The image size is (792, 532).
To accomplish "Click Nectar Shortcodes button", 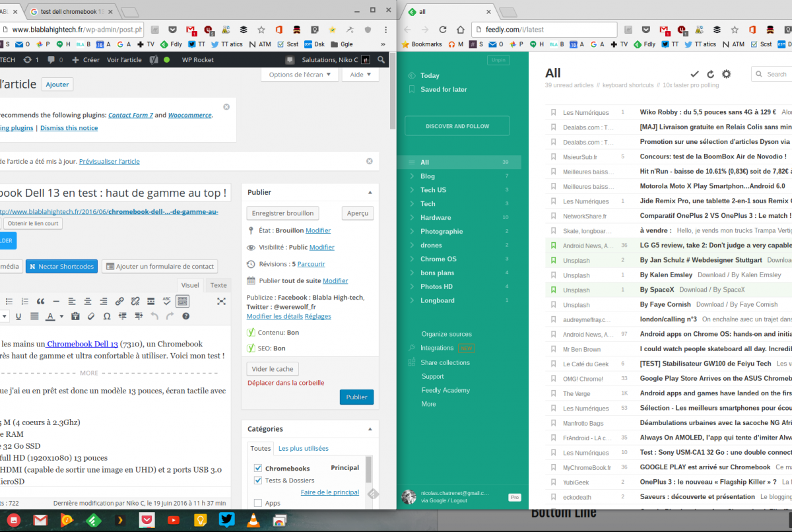I will click(x=61, y=266).
